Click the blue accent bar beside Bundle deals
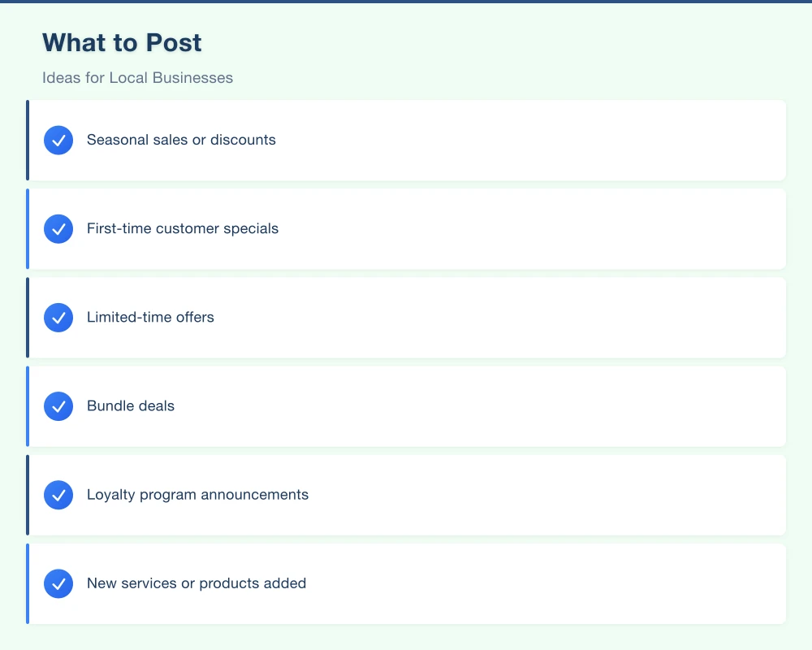 point(28,405)
